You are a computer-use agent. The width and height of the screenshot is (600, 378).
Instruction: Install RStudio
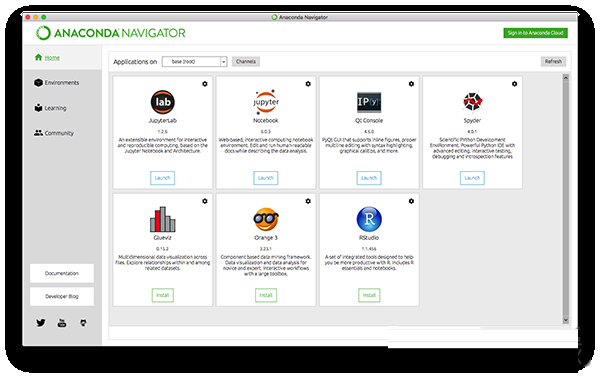[x=369, y=295]
